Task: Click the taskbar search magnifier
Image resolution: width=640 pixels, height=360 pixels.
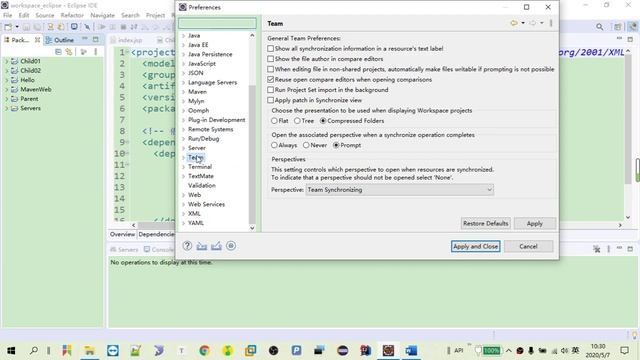Action: 34,350
